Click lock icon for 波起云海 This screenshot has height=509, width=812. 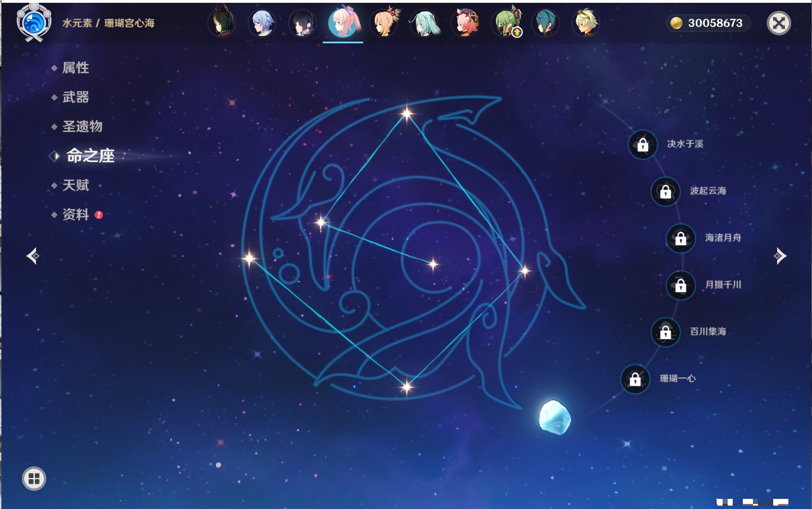[x=665, y=192]
